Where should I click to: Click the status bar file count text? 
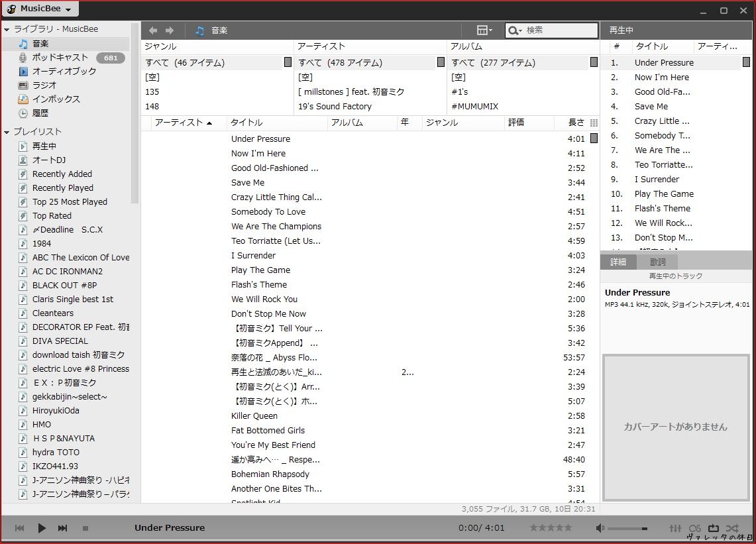tap(529, 510)
